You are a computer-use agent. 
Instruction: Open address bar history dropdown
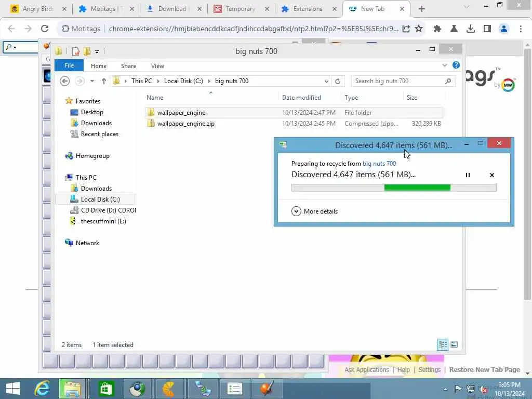pyautogui.click(x=326, y=81)
